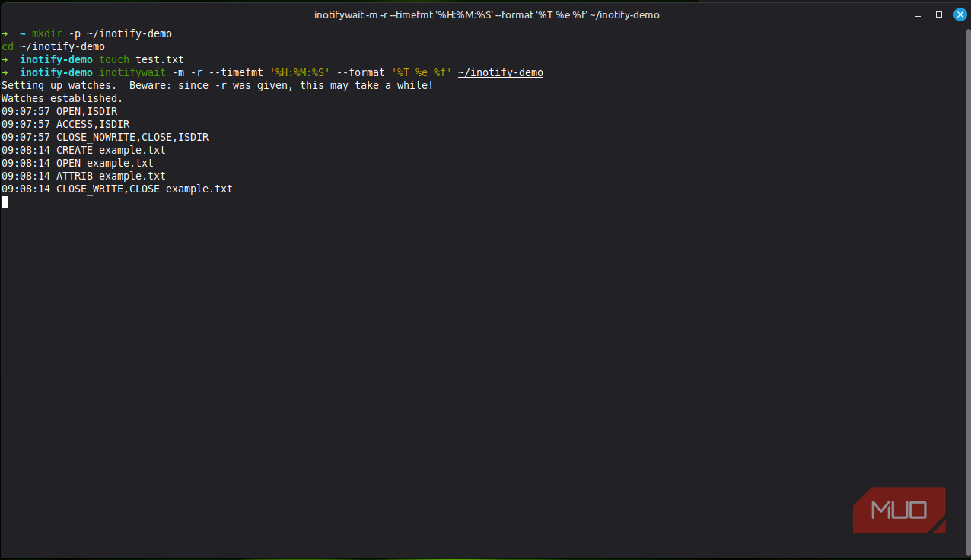Screen dimensions: 971x560
Task: Click the '%H:%M:%S' timefmt string
Action: pyautogui.click(x=300, y=72)
